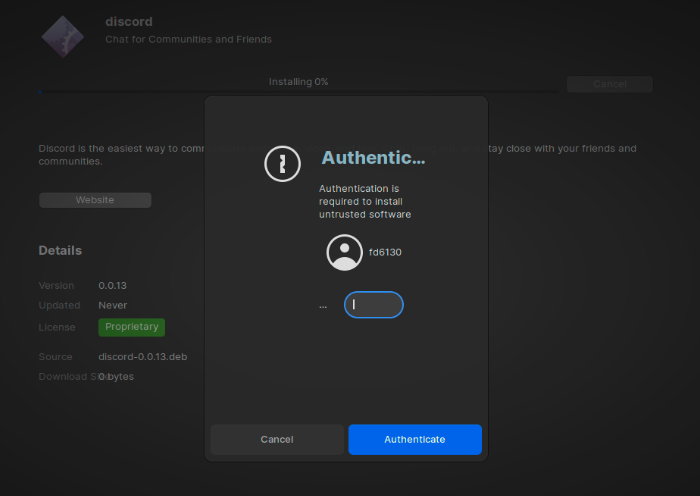Click the Proprietary license tag
The width and height of the screenshot is (700, 496).
pos(132,327)
